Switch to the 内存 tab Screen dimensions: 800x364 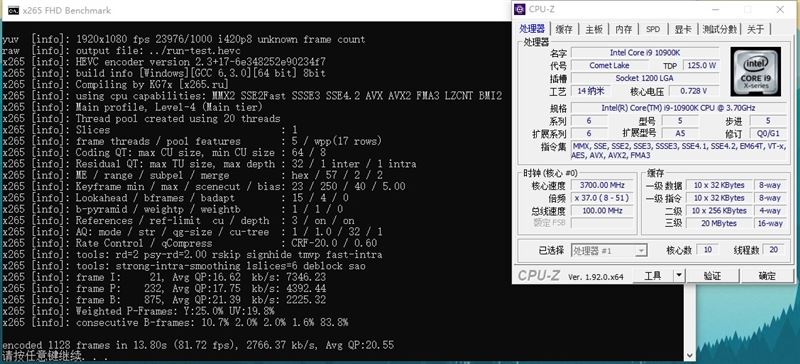[x=623, y=29]
